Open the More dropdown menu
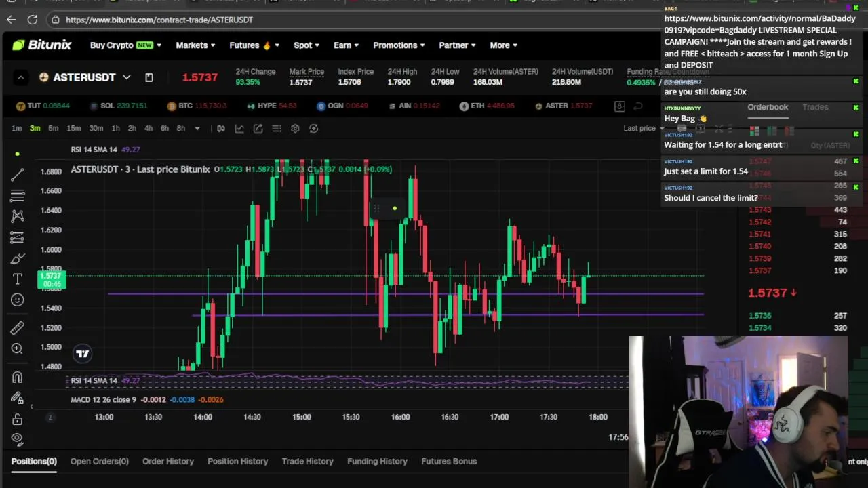868x488 pixels. click(x=503, y=45)
